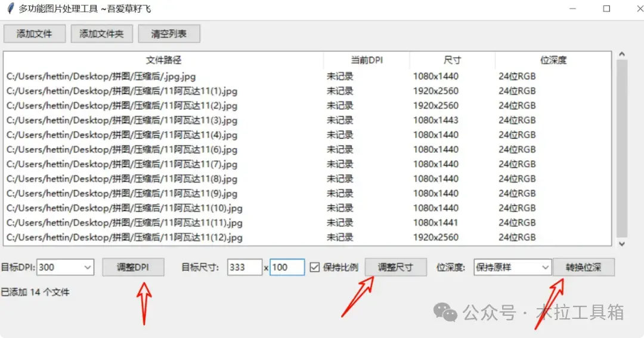Screen dimensions: 644x338
Task: Select the row 11阿瓦达11(10).jpg
Action: tap(307, 208)
